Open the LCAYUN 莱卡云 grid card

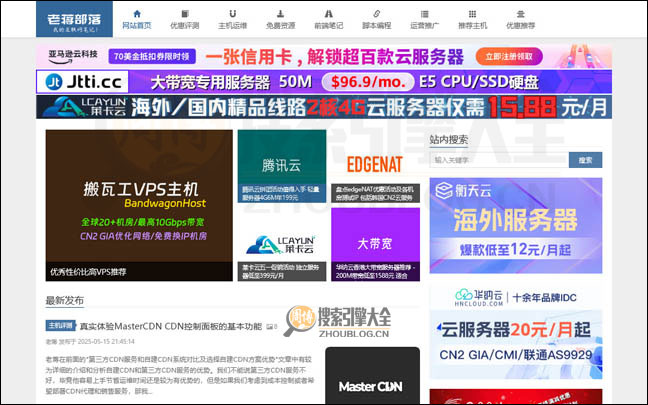[282, 244]
